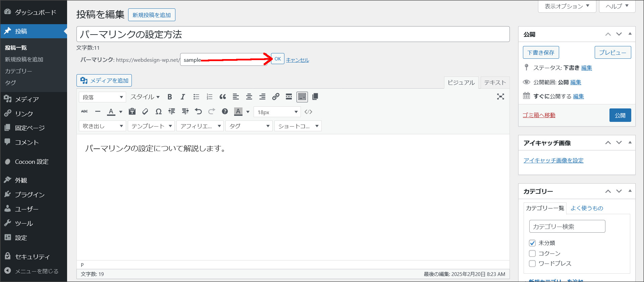Open the アフィリエ... dropdown

tap(200, 126)
